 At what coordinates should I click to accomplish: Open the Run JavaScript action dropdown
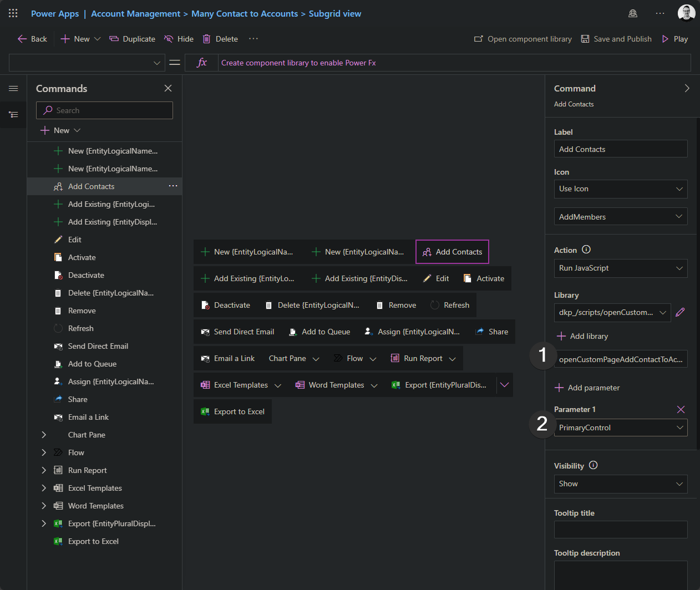tap(621, 268)
